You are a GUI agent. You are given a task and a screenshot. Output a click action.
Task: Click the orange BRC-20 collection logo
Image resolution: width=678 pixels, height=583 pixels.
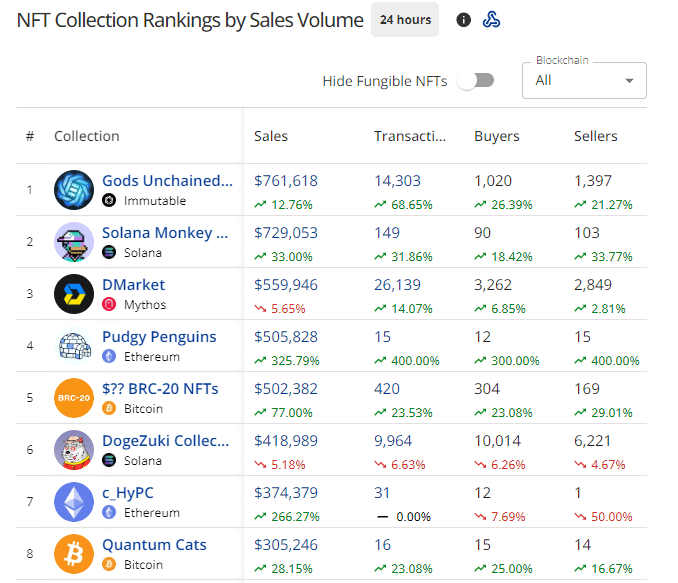pos(74,397)
